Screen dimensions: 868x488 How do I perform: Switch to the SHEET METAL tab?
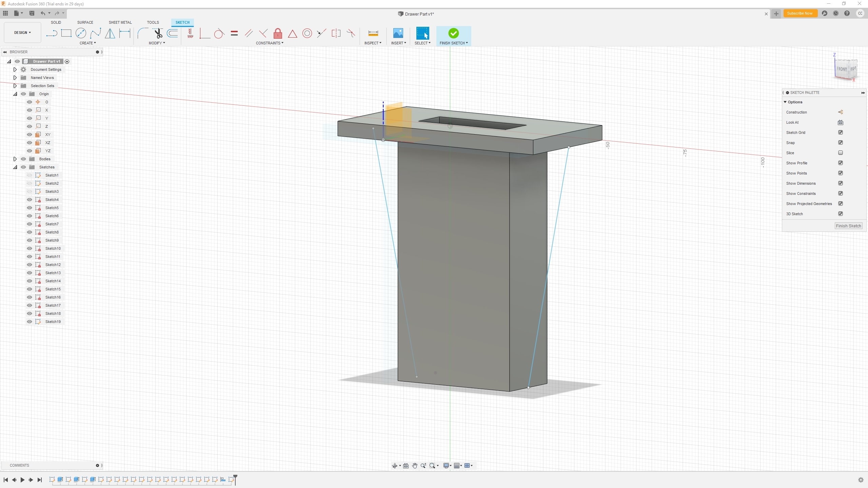point(120,22)
